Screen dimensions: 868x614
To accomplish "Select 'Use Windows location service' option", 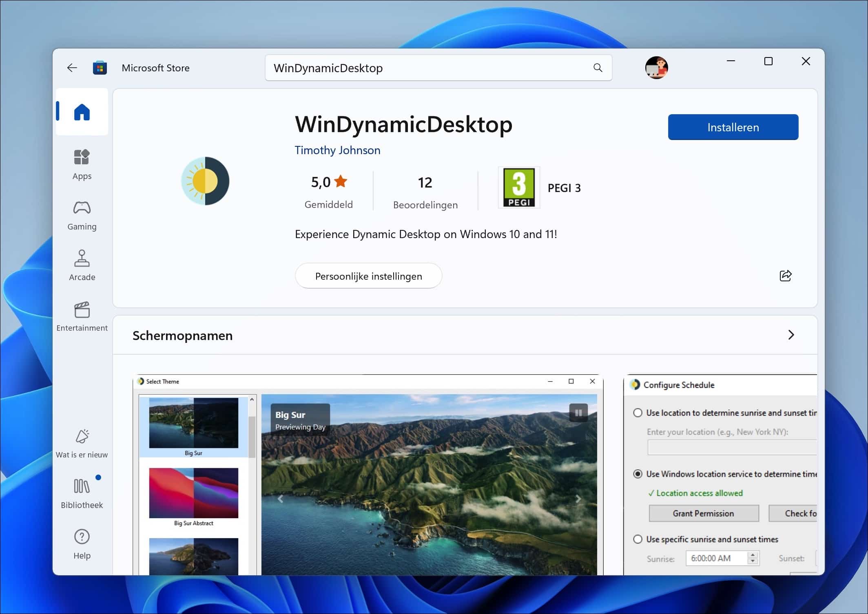I will pyautogui.click(x=638, y=474).
